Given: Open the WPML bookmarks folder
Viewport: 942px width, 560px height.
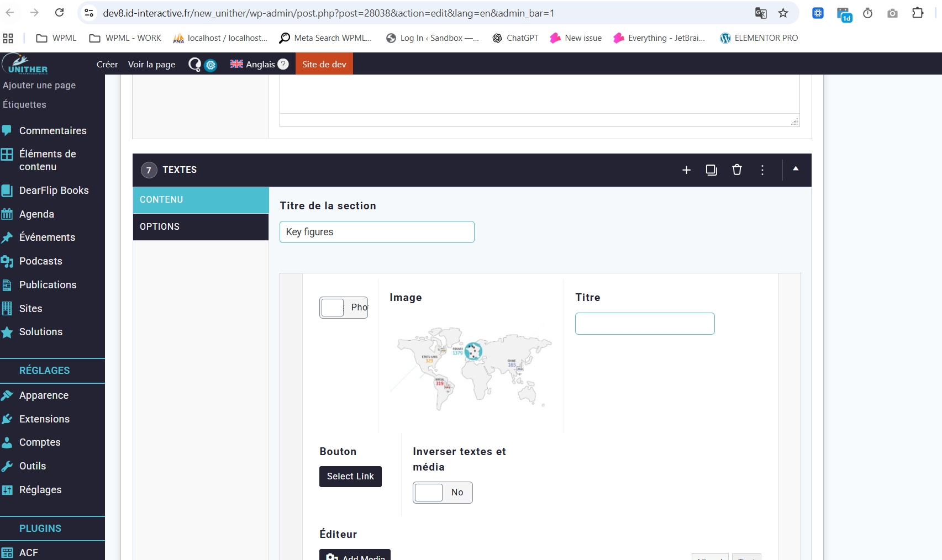Looking at the screenshot, I should pyautogui.click(x=56, y=38).
